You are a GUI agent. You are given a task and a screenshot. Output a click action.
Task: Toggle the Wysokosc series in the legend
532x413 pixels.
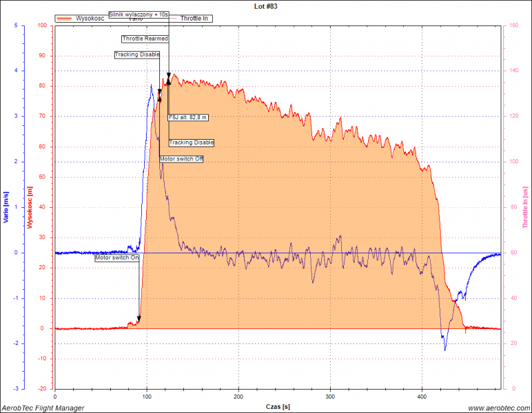90,18
